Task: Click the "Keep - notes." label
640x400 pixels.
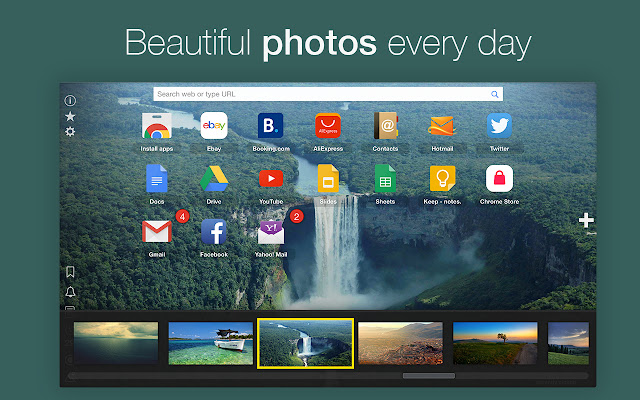Action: [x=442, y=202]
